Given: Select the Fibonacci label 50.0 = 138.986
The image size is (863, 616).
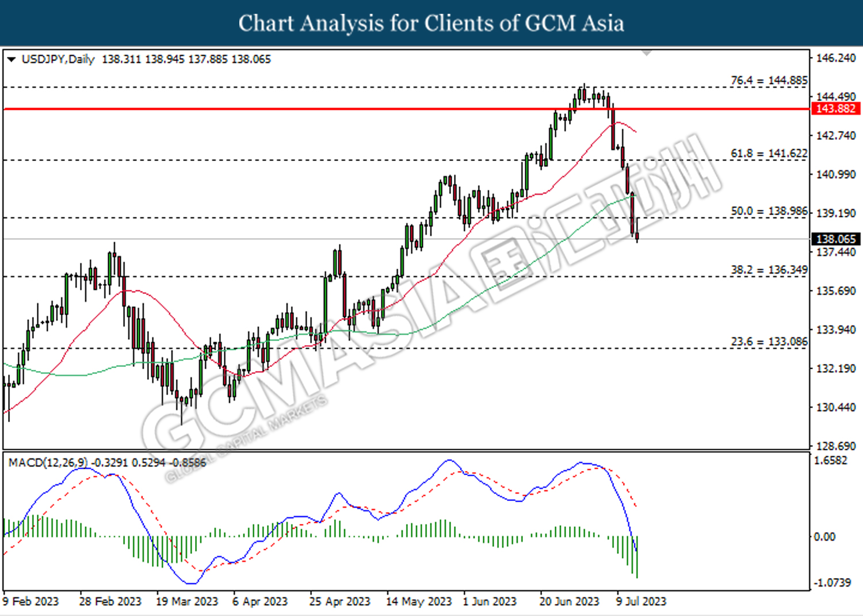Looking at the screenshot, I should tap(769, 211).
